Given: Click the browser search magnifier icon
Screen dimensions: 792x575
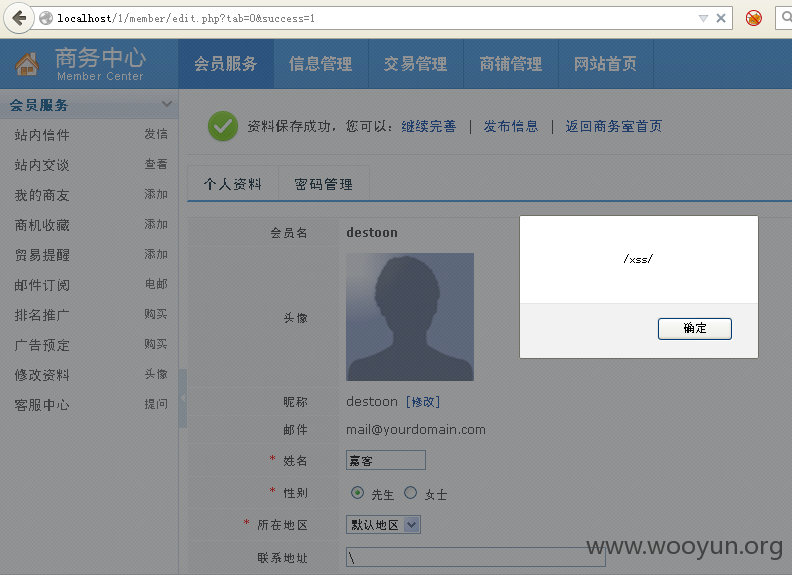Looking at the screenshot, I should click(786, 18).
